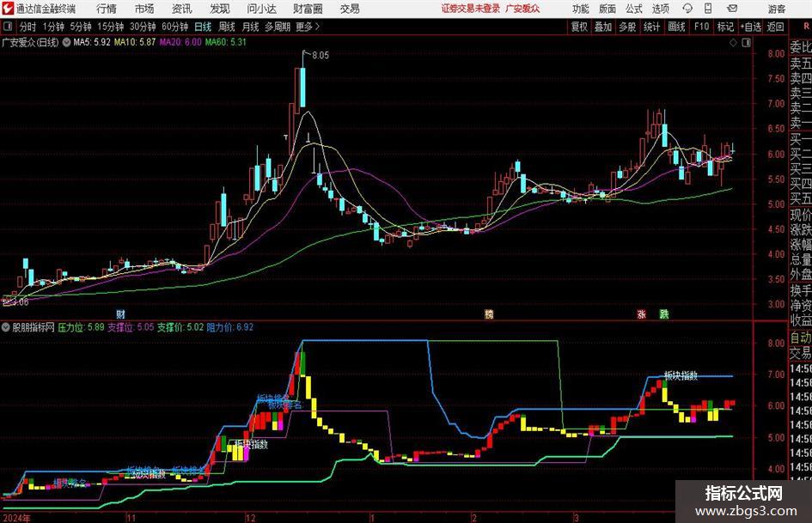Viewport: 812px width, 523px height.
Task: Open the 资讯 menu
Action: point(182,9)
